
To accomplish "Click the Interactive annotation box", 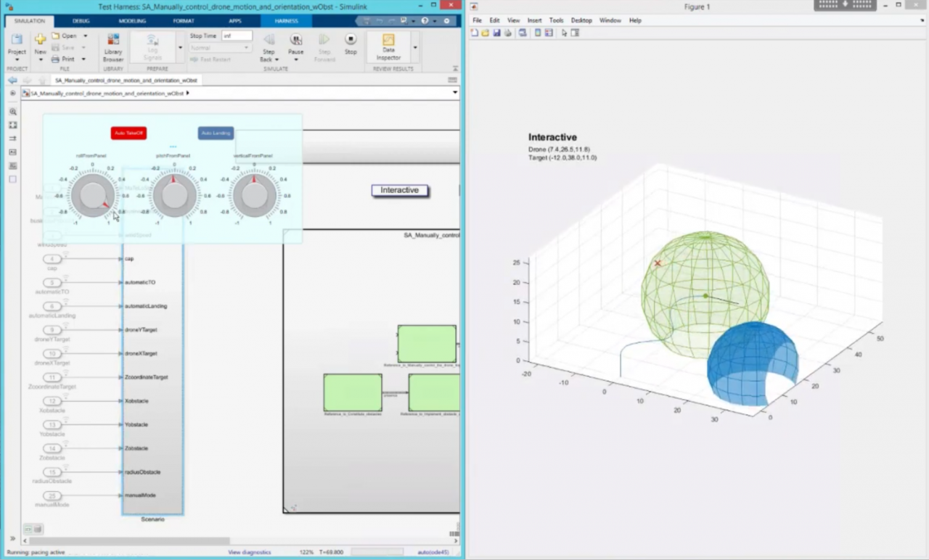I will [x=400, y=190].
